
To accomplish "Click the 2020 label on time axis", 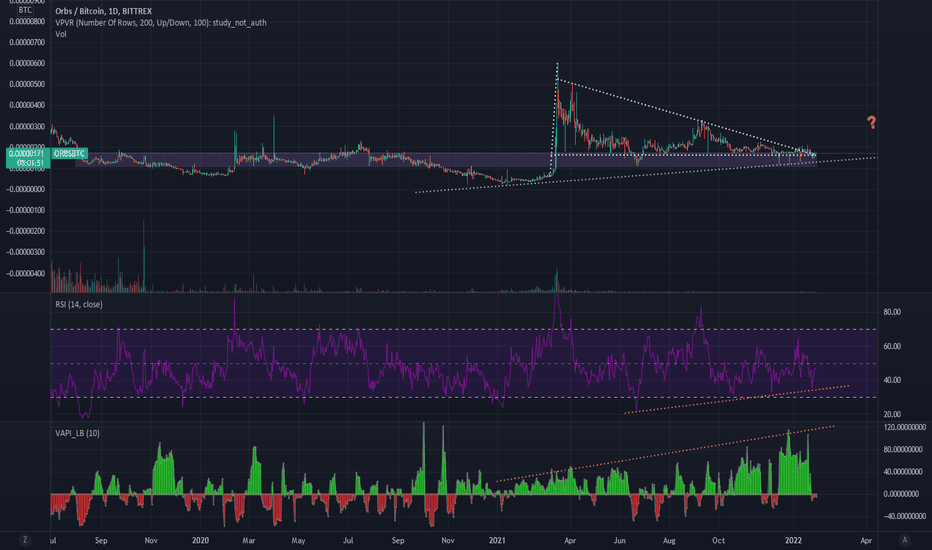I will (x=200, y=540).
